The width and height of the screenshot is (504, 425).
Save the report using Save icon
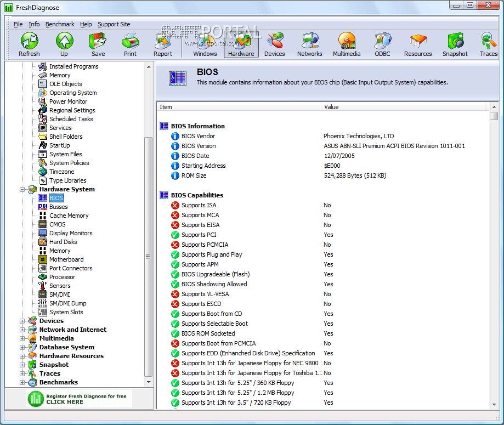click(98, 44)
